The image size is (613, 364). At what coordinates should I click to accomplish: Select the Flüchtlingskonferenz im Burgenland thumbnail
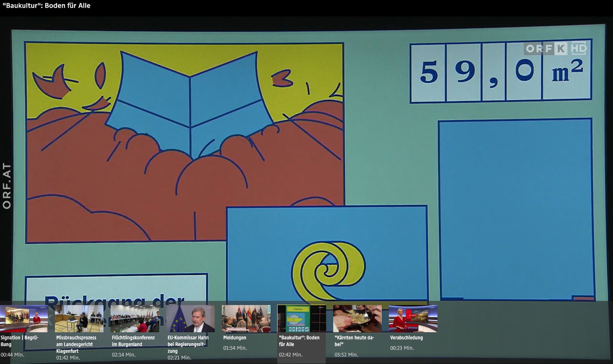[135, 318]
